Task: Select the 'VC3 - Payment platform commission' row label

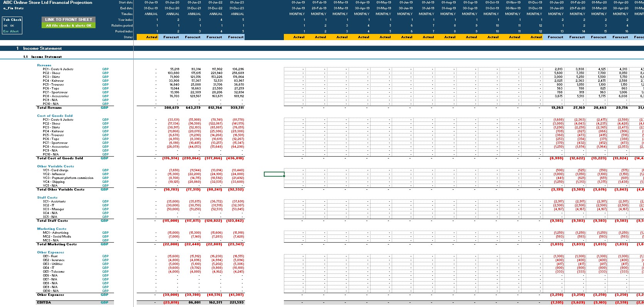Action: pyautogui.click(x=68, y=178)
